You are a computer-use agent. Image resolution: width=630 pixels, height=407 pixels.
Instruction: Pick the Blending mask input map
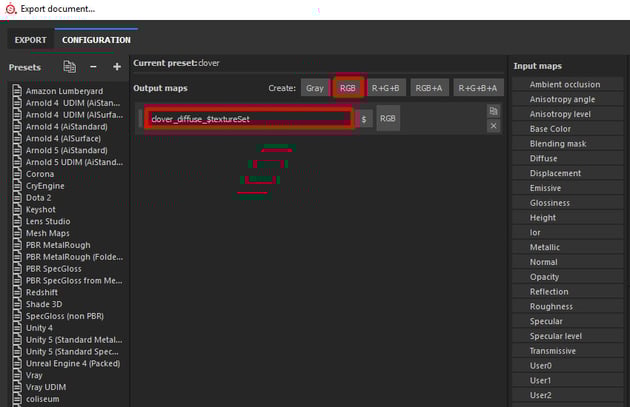(x=567, y=144)
